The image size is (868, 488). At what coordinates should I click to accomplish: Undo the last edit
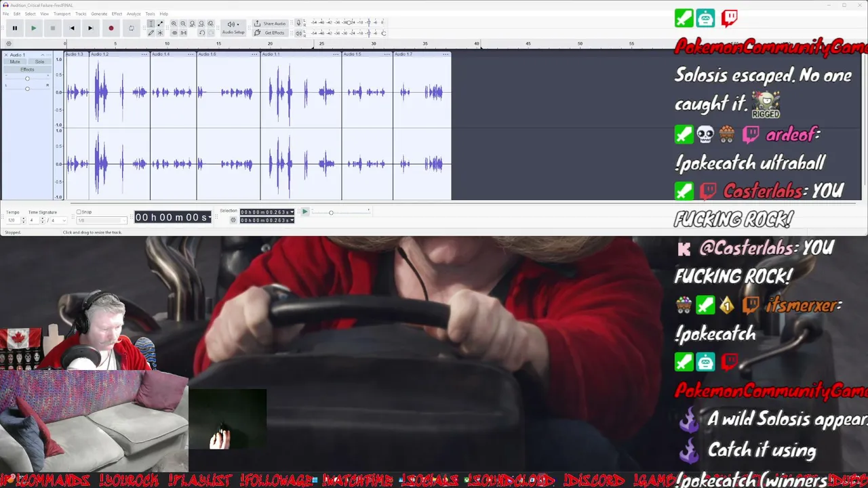coord(201,33)
